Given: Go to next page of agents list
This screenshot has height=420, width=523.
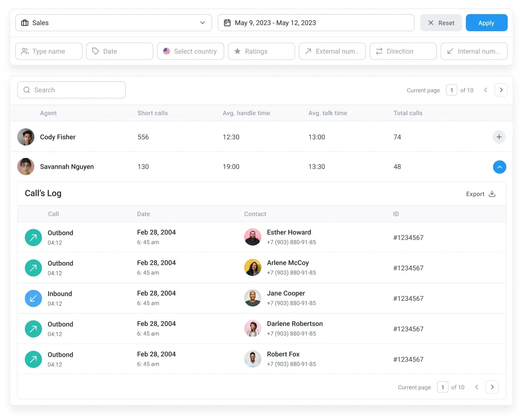Looking at the screenshot, I should pyautogui.click(x=501, y=90).
